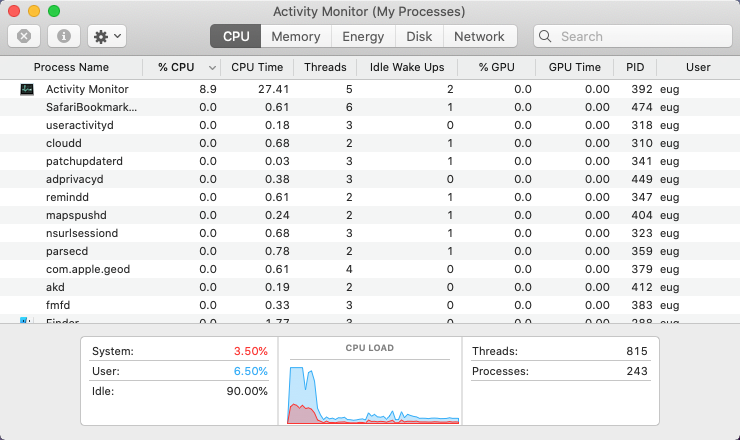Viewport: 740px width, 440px height.
Task: Click the System 3.50% value
Action: (x=251, y=351)
